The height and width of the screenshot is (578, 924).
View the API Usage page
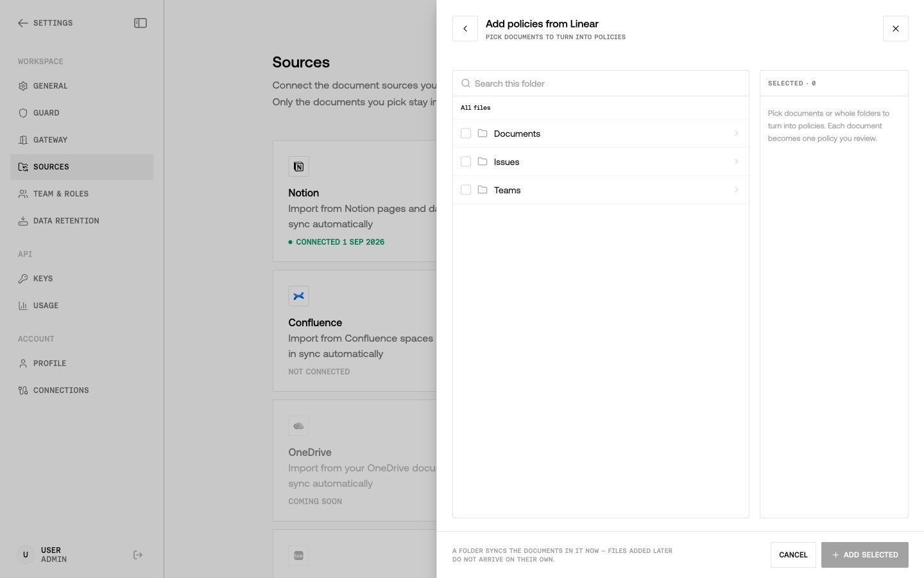pyautogui.click(x=81, y=306)
